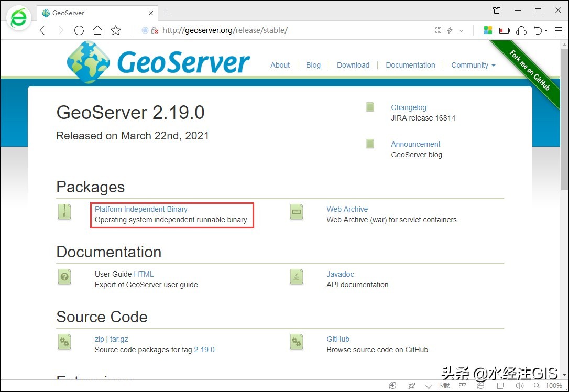Open the QR code icon in address bar

click(x=438, y=30)
